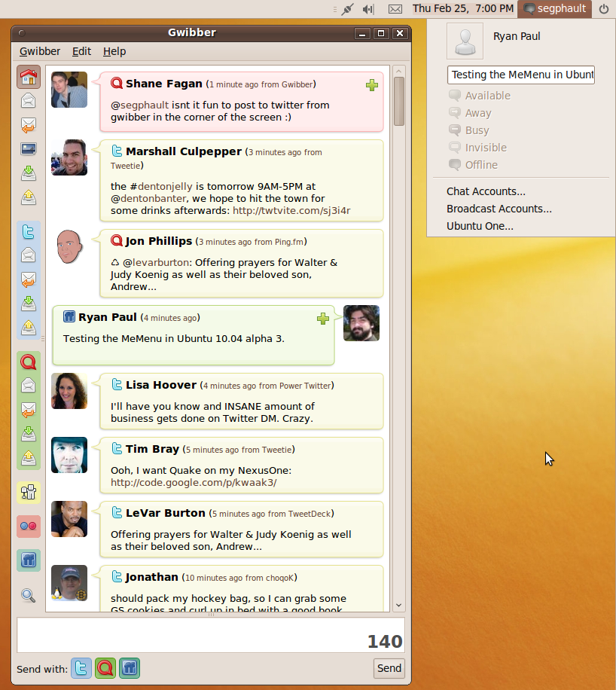Focus the message compose text box
The height and width of the screenshot is (690, 616).
point(211,634)
